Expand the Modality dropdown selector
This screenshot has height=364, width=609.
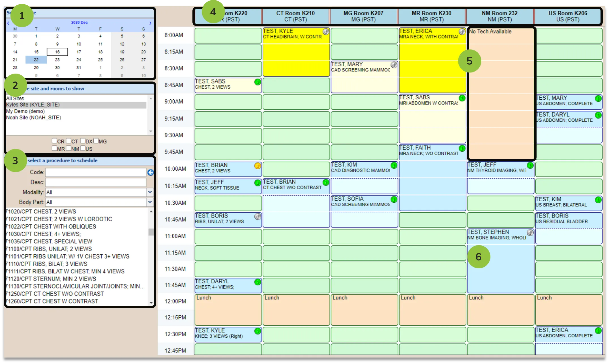(150, 192)
